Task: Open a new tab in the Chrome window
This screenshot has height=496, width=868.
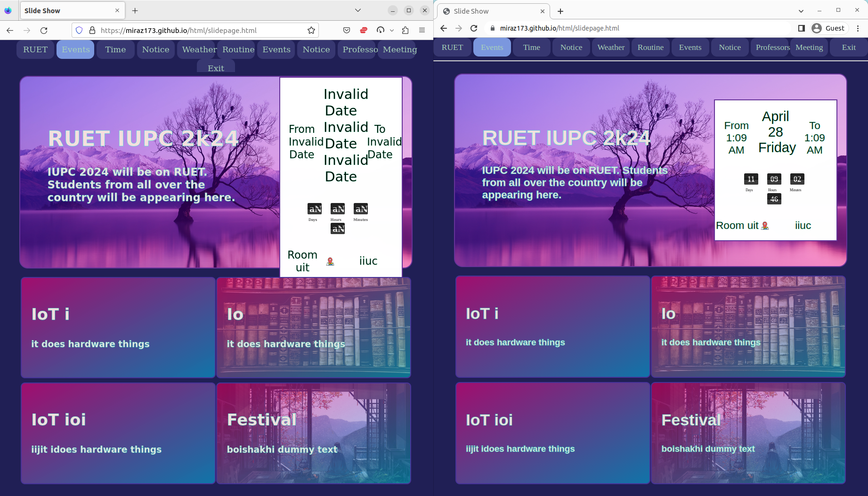Action: [x=560, y=11]
